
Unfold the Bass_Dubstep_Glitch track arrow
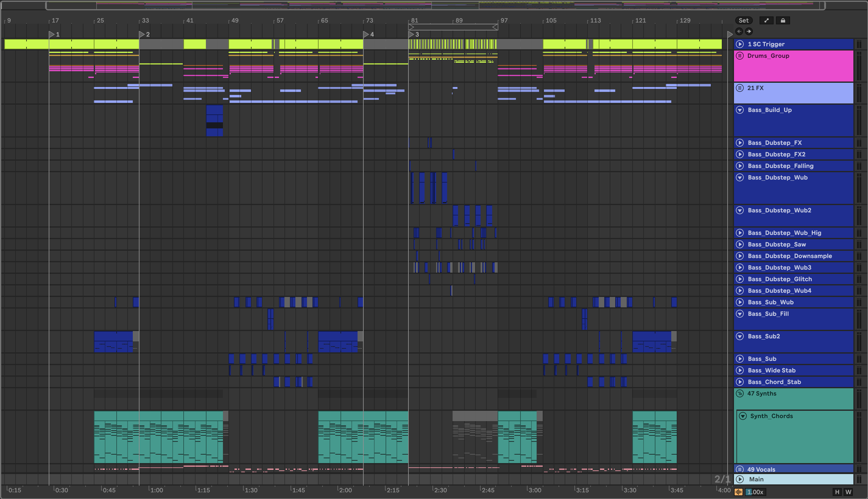(x=740, y=279)
